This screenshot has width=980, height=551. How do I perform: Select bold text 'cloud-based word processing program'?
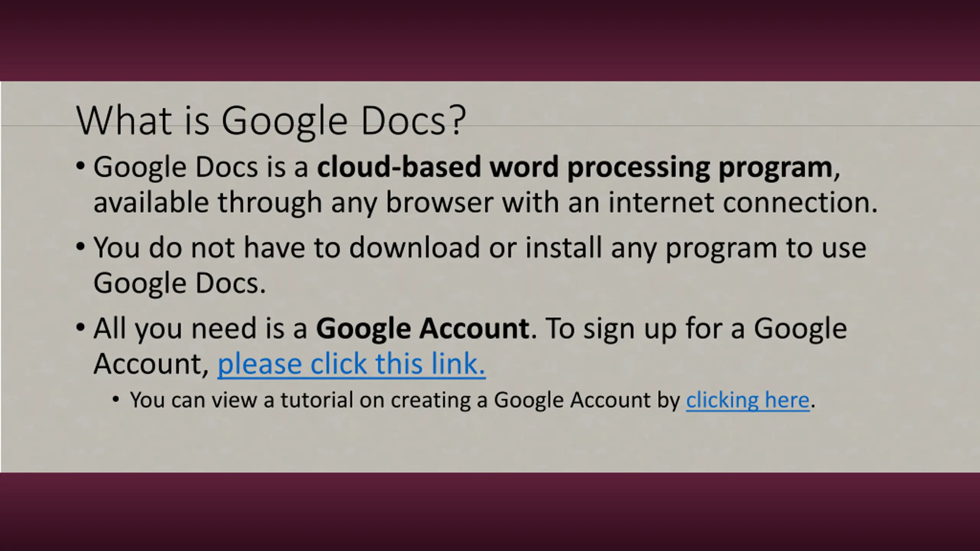click(575, 168)
